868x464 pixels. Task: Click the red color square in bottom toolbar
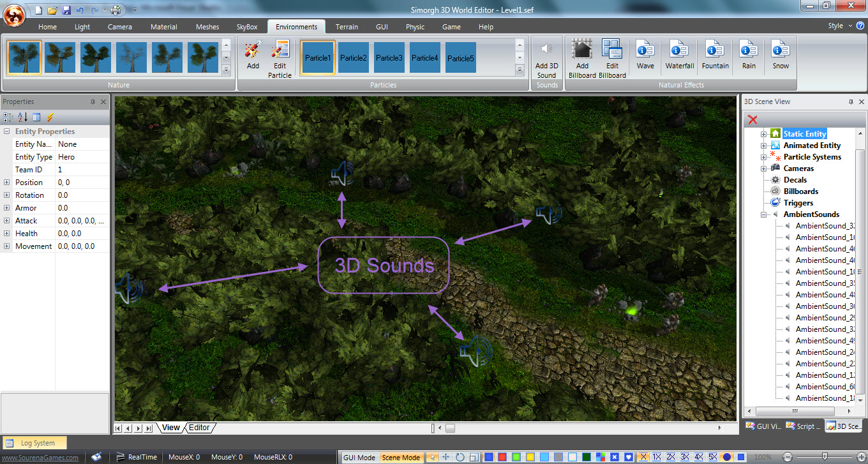[x=502, y=457]
